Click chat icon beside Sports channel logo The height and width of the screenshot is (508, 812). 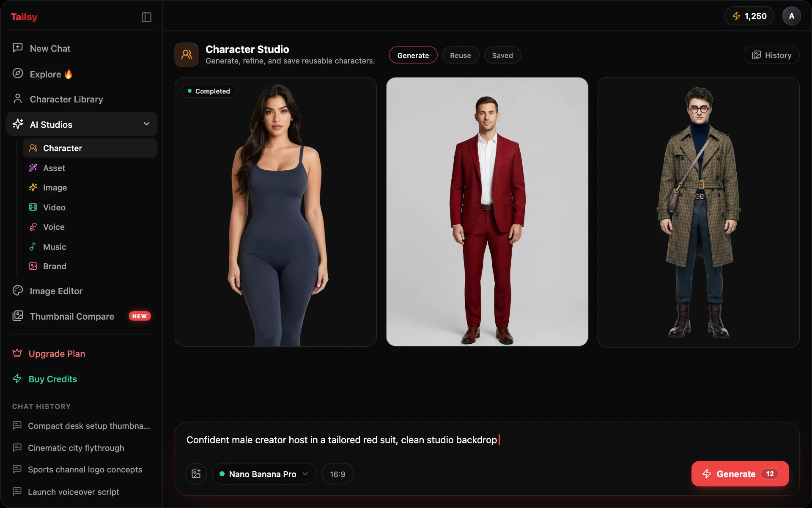17,469
